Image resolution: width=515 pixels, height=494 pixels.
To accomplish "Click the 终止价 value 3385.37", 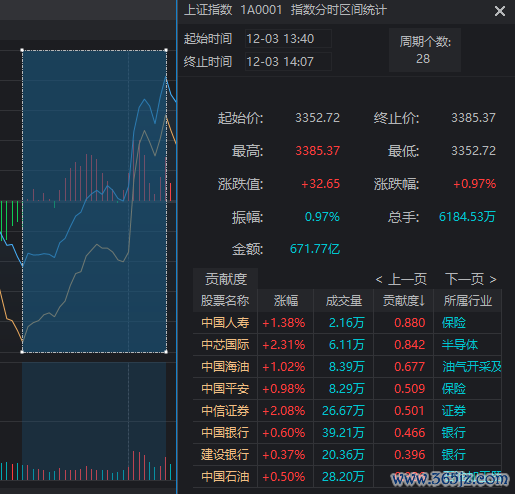I will (x=473, y=118).
